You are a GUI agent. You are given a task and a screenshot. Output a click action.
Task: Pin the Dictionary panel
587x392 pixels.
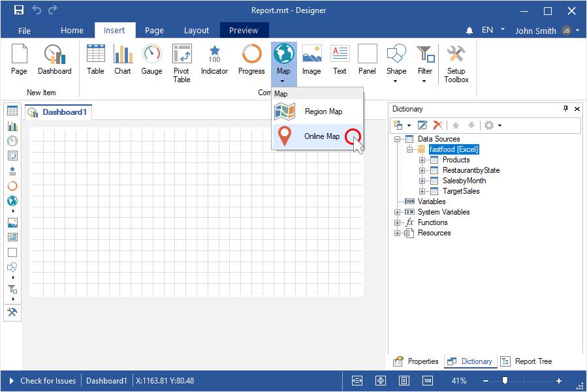point(565,109)
